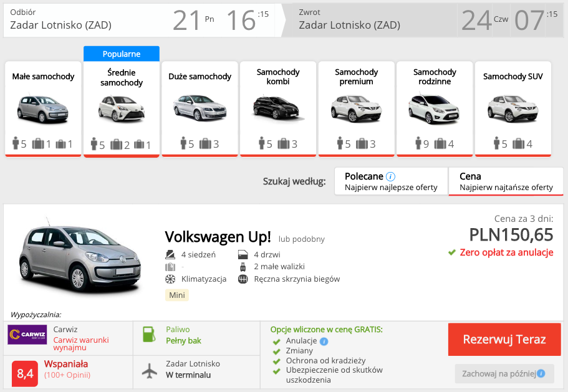Screen dimensions: 568x392
Task: Change the return date 24 Czw
Action: [484, 21]
